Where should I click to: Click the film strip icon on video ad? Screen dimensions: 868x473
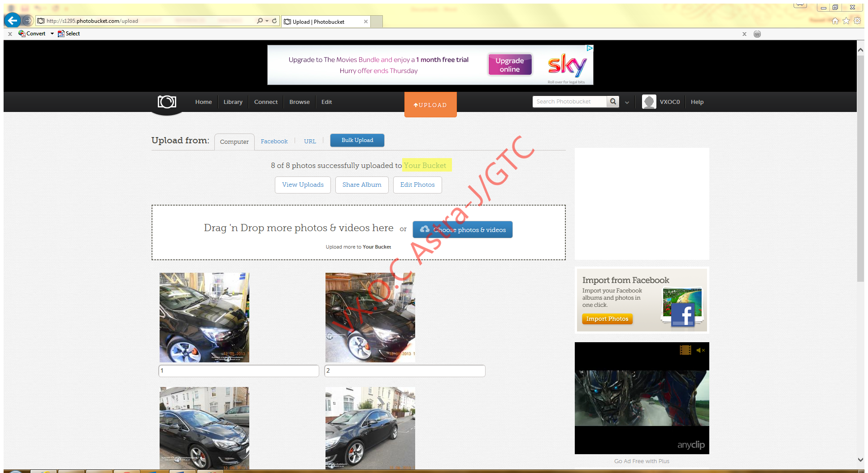686,350
